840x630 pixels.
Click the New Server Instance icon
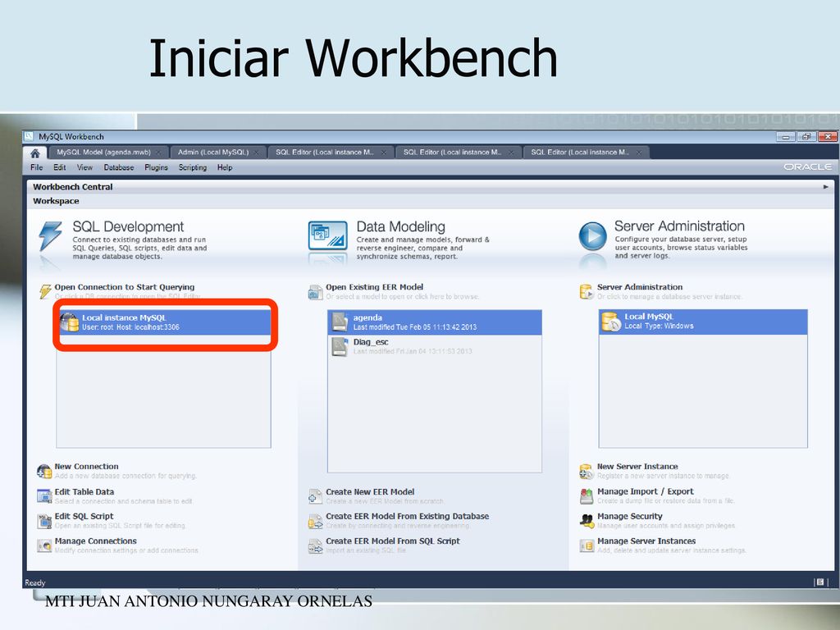tap(587, 472)
